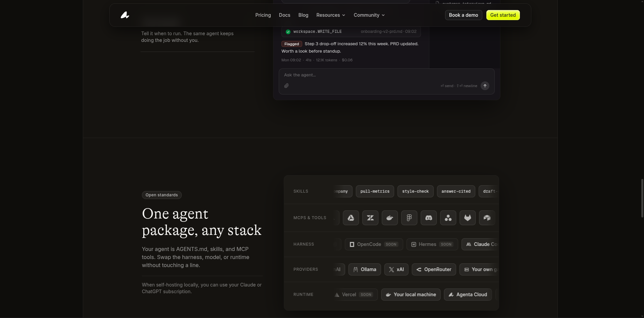Screen dimensions: 644x318
Task: Select the Vercel runtime chip
Action: click(356, 295)
